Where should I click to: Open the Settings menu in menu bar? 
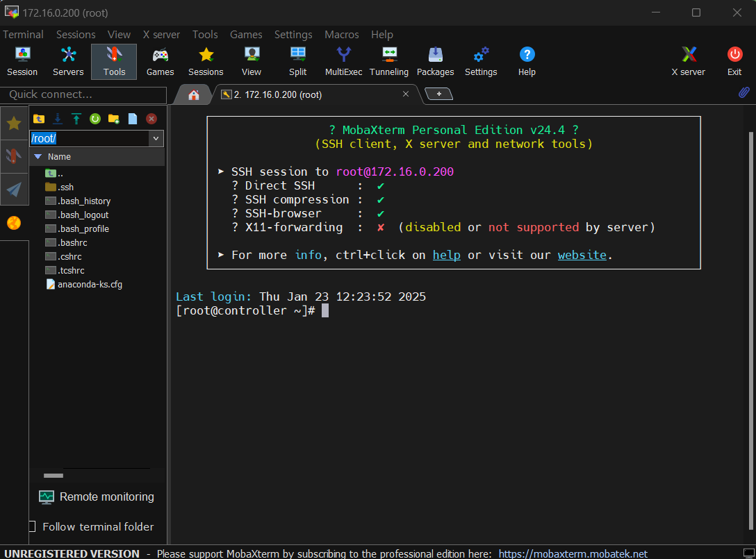[x=293, y=35]
